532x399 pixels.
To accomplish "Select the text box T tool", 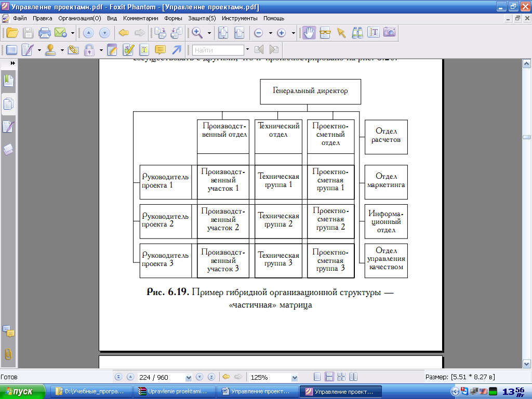I will click(x=144, y=50).
